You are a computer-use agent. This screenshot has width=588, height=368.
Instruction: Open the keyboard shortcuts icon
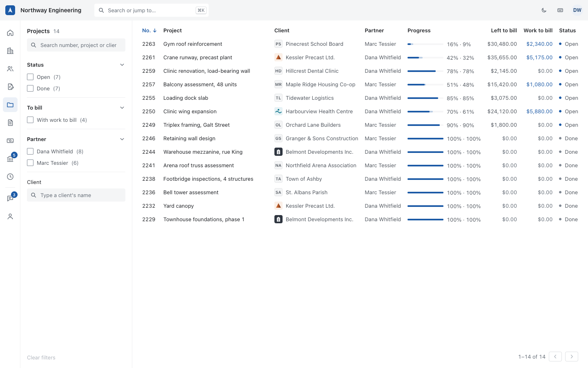[560, 10]
